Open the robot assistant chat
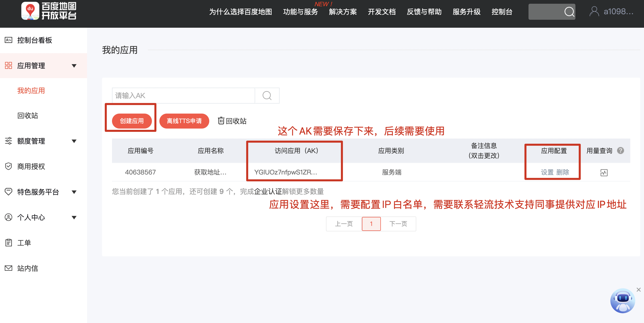Viewport: 644px width, 323px height. [623, 301]
